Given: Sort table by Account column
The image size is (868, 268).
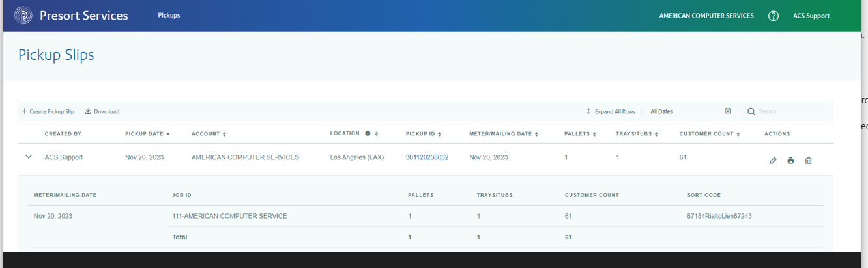Looking at the screenshot, I should coord(209,134).
